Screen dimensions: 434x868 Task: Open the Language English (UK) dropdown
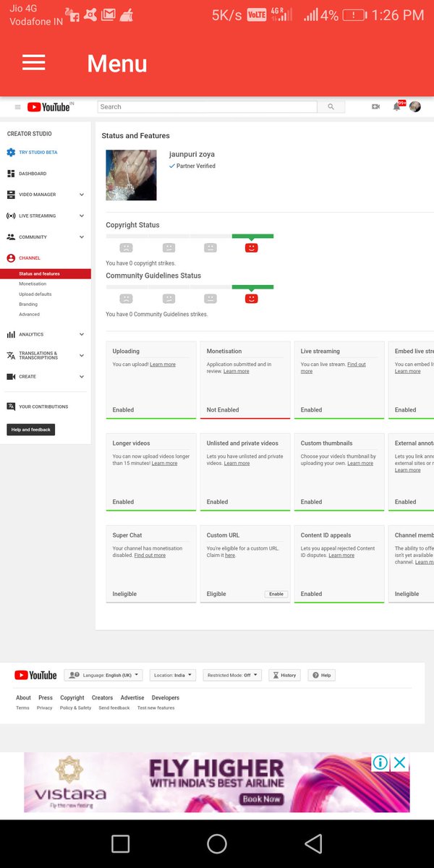(103, 675)
